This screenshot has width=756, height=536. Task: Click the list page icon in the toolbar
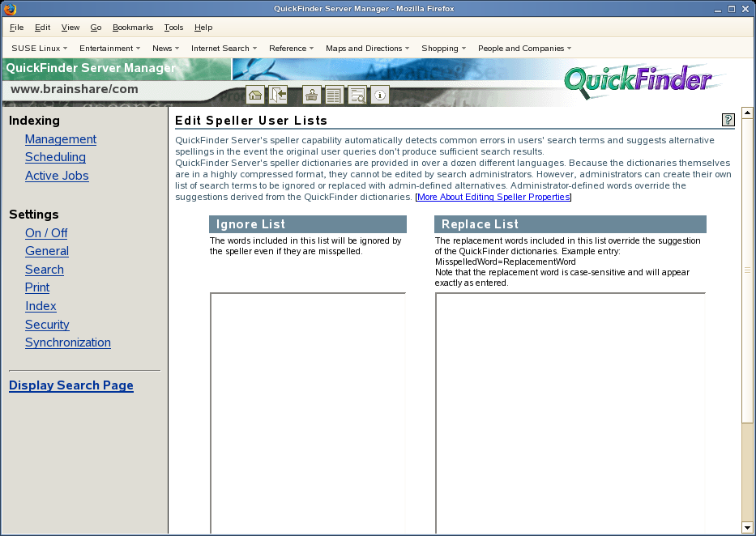[334, 95]
